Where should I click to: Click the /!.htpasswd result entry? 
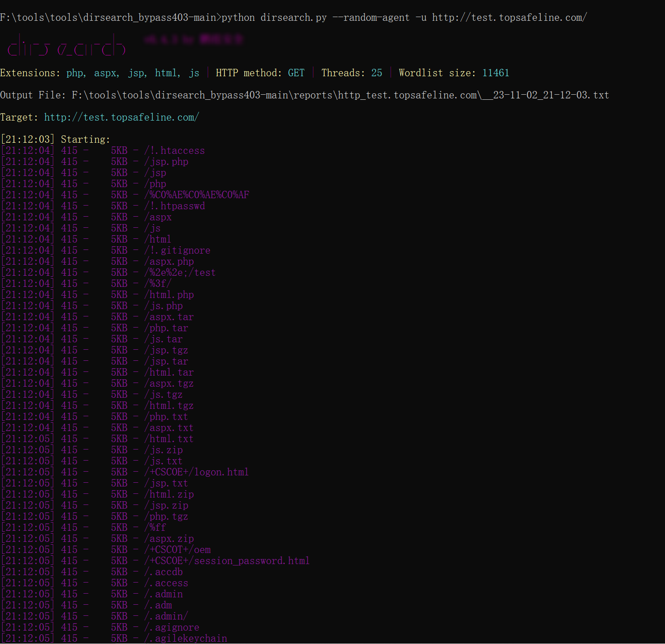point(174,206)
